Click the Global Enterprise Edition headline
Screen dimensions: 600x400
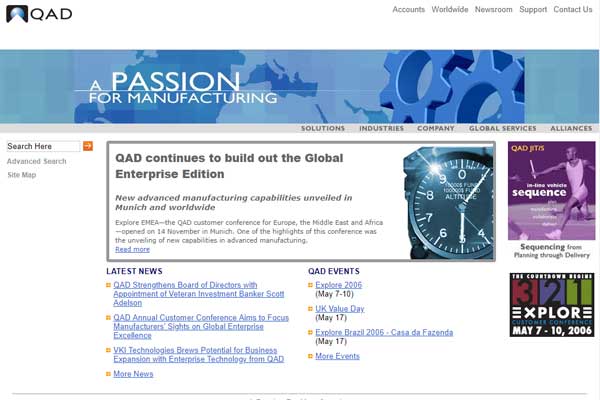tap(229, 166)
